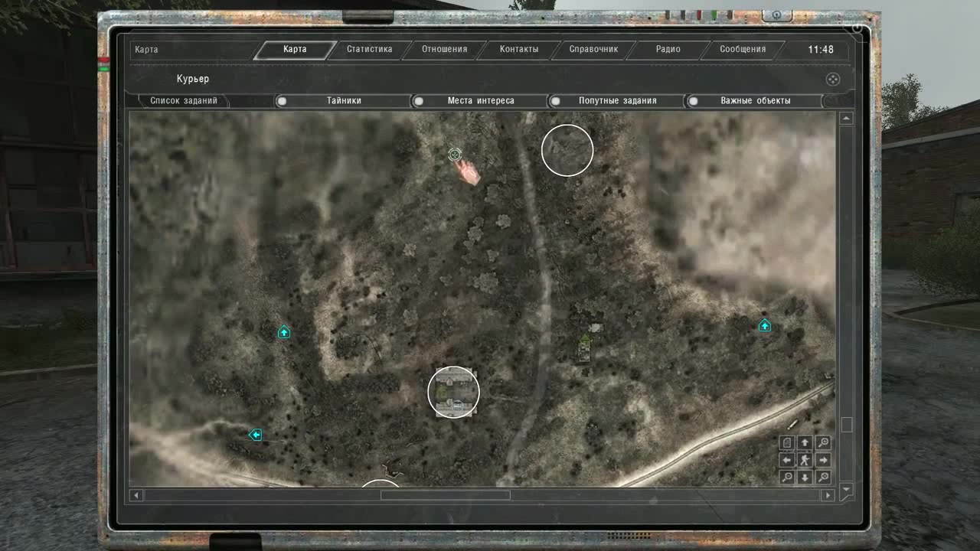The height and width of the screenshot is (551, 980).
Task: Pan map right with the arrow button
Action: (x=823, y=460)
